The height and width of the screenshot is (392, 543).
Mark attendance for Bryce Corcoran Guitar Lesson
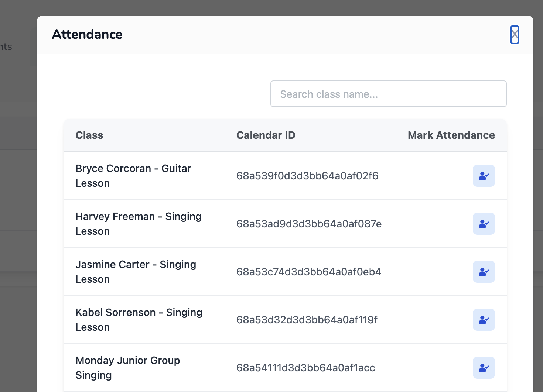484,176
